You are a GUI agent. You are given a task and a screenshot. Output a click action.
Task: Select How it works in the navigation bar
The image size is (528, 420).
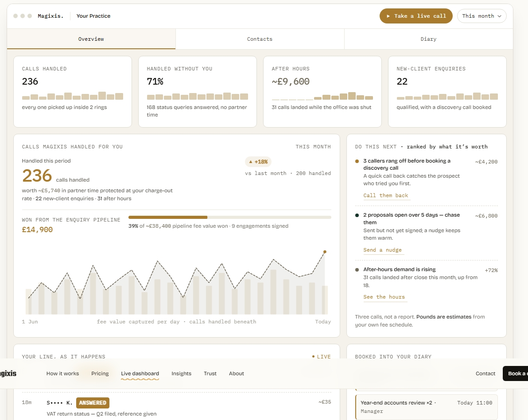62,373
